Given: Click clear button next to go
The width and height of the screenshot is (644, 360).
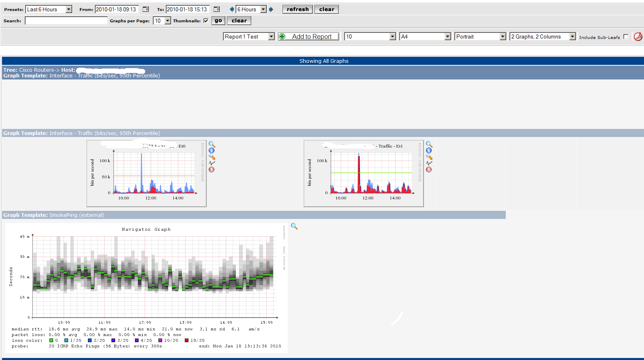Looking at the screenshot, I should tap(239, 21).
